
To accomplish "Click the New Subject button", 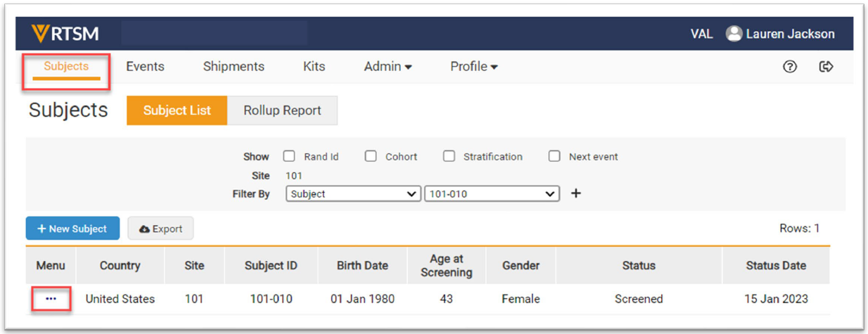I will click(x=72, y=229).
